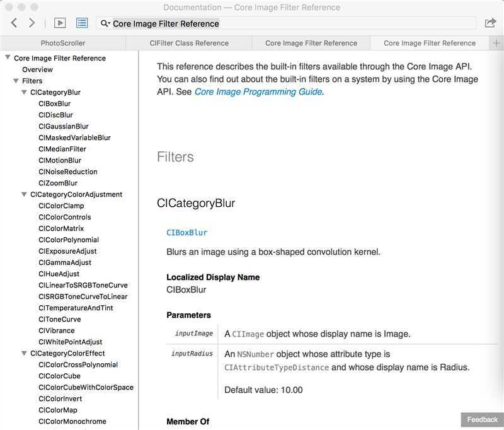Select CIColorMatrix in sidebar
504x430 pixels.
61,228
